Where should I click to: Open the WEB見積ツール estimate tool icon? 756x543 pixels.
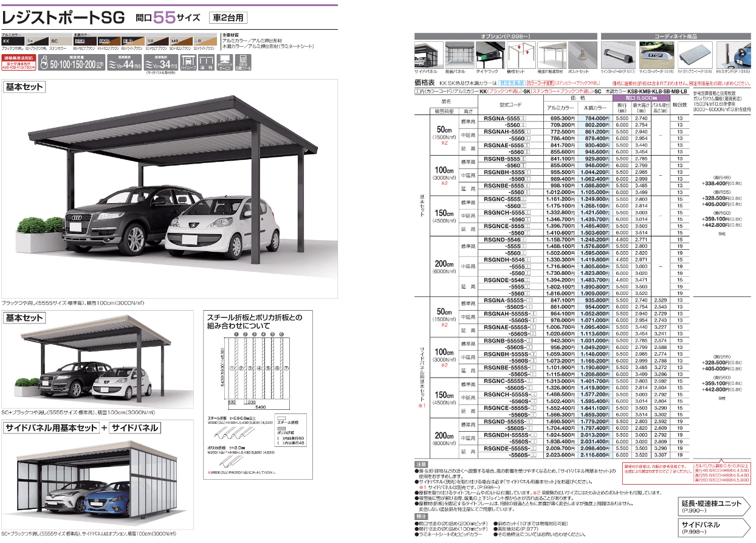pos(243,63)
